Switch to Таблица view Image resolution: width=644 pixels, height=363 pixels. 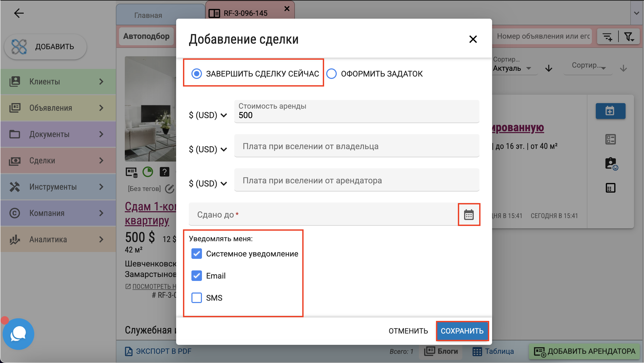pyautogui.click(x=493, y=351)
